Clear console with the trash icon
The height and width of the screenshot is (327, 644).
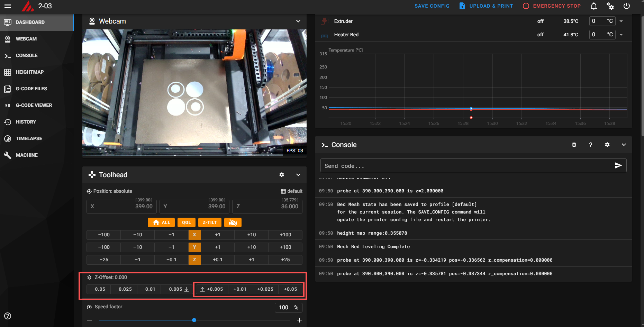pyautogui.click(x=574, y=145)
